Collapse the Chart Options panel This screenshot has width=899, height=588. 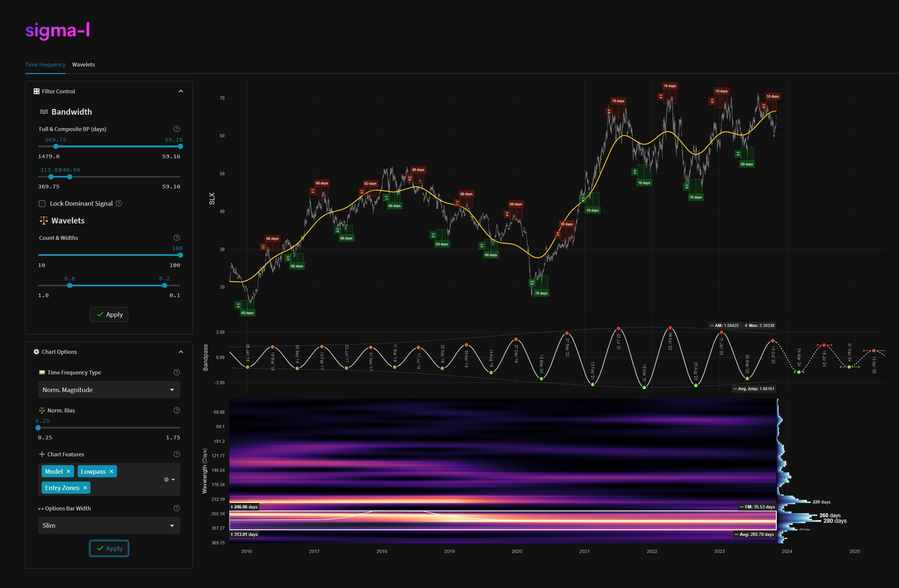(x=181, y=351)
